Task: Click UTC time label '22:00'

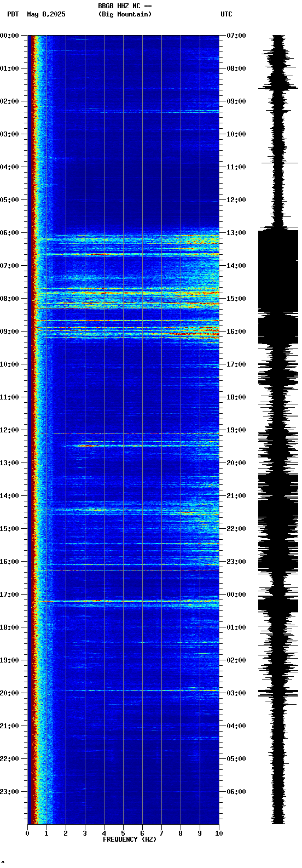Action: click(x=236, y=529)
